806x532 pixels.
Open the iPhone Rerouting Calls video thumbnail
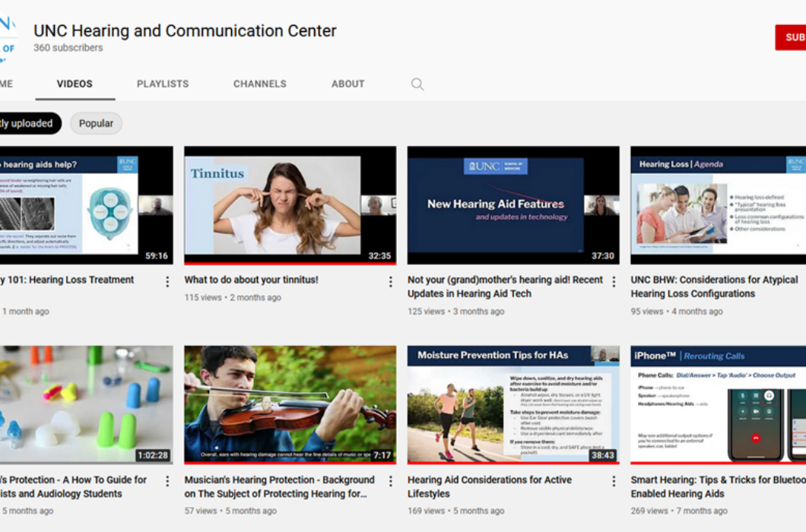(718, 404)
